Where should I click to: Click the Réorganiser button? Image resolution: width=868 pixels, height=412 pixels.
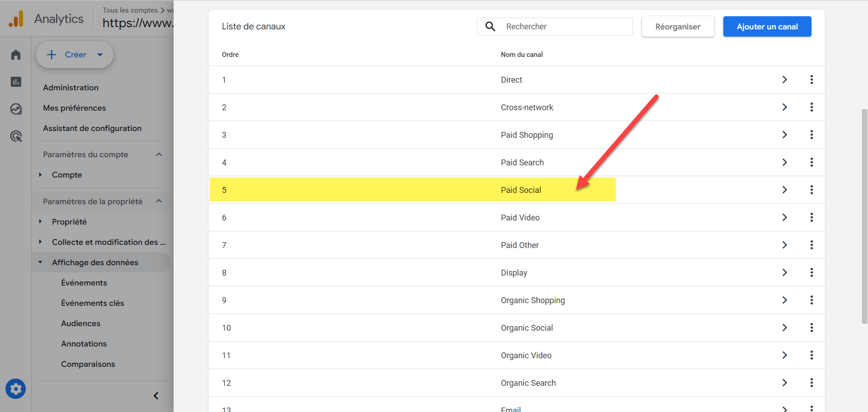[678, 27]
